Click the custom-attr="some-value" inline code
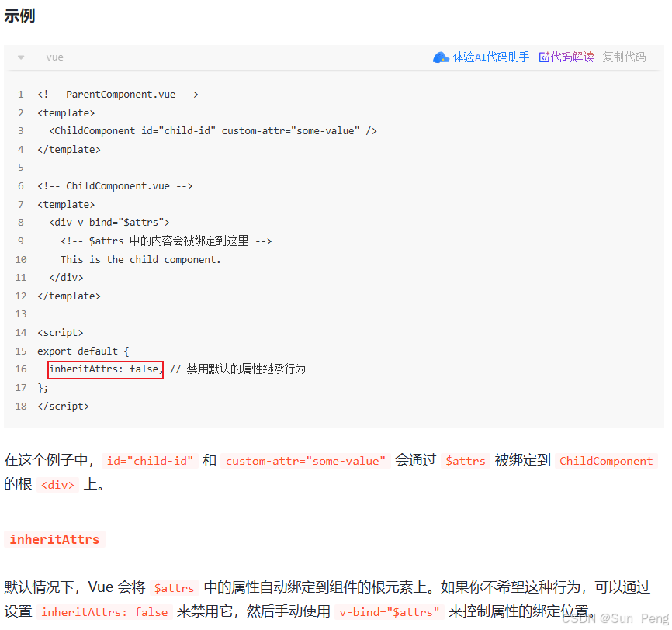672x630 pixels. coord(303,461)
